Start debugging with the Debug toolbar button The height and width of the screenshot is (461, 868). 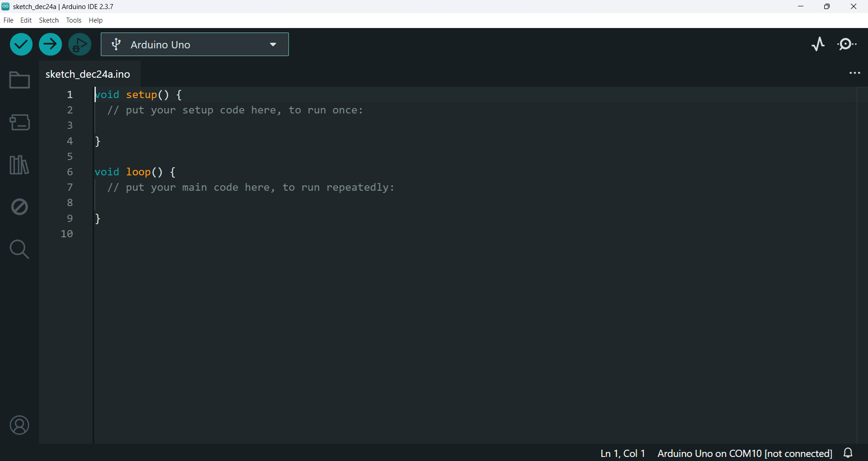pyautogui.click(x=80, y=44)
